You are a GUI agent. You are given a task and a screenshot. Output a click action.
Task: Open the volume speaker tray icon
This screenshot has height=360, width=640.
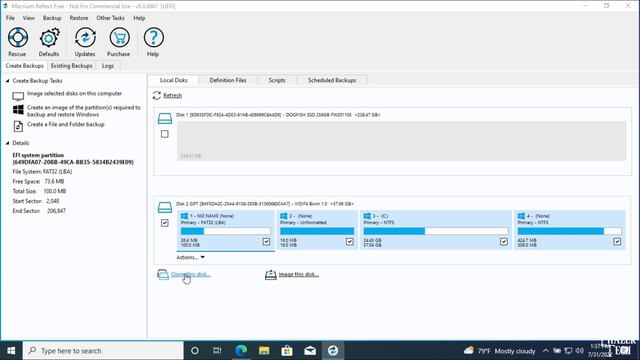[x=579, y=351]
